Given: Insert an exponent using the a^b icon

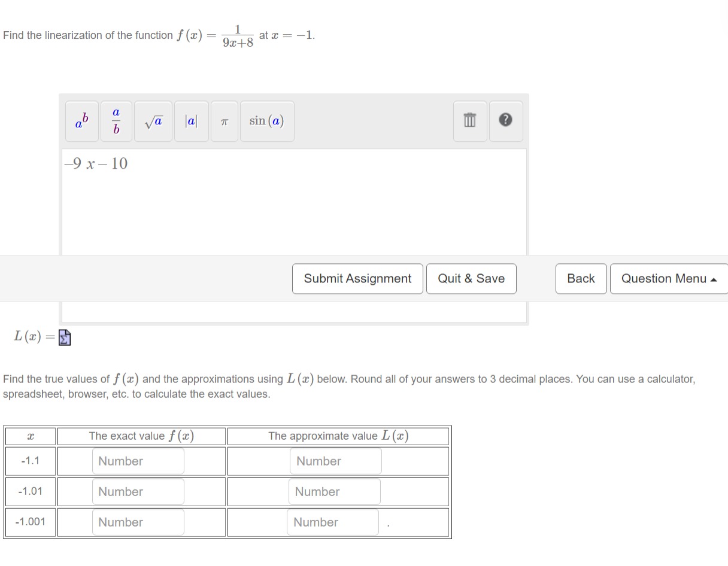Looking at the screenshot, I should tap(81, 121).
